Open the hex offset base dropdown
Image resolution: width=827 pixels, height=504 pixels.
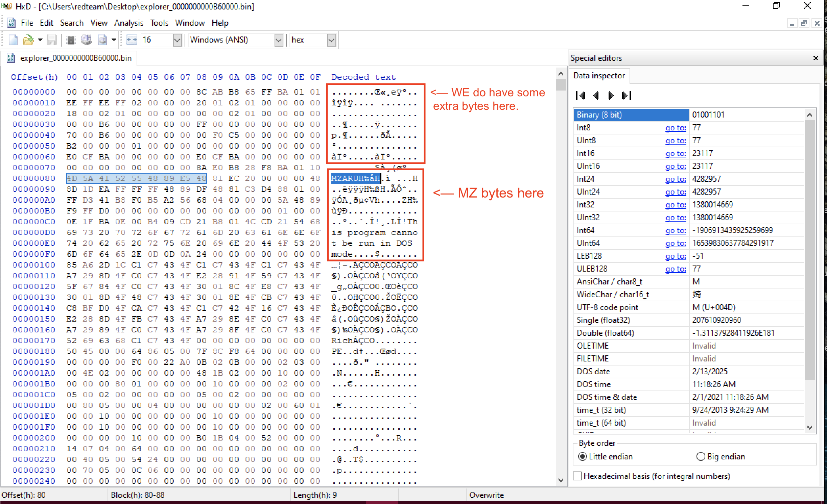[332, 40]
